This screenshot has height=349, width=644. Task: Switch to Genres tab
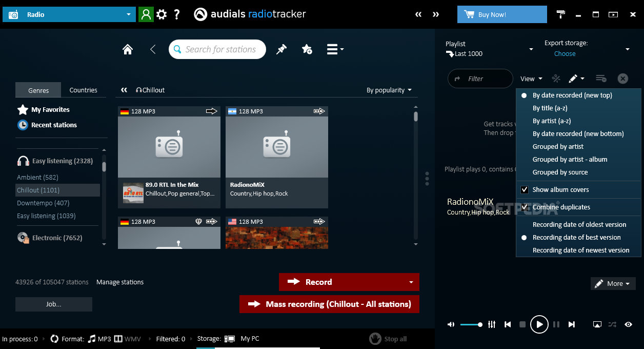tap(38, 90)
